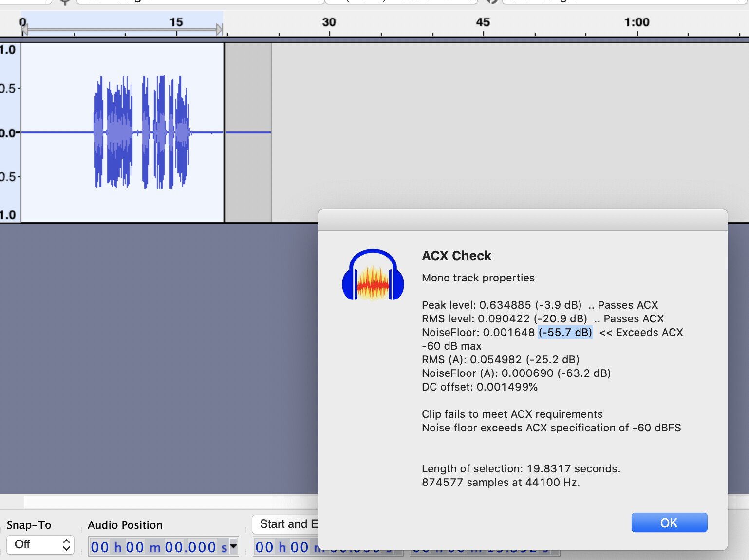Click the blue waveform in the selected clip
The height and width of the screenshot is (560, 749).
point(142,132)
